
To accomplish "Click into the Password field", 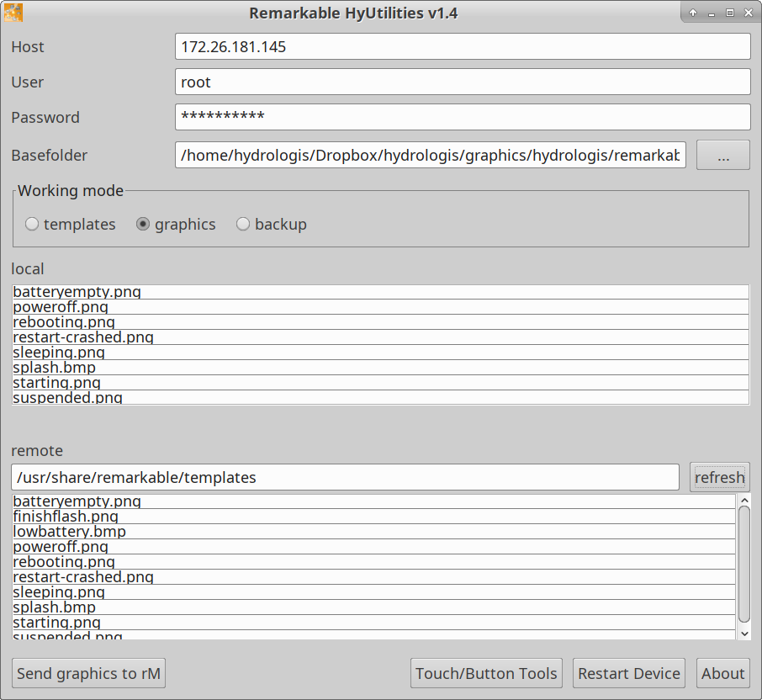I will click(463, 117).
